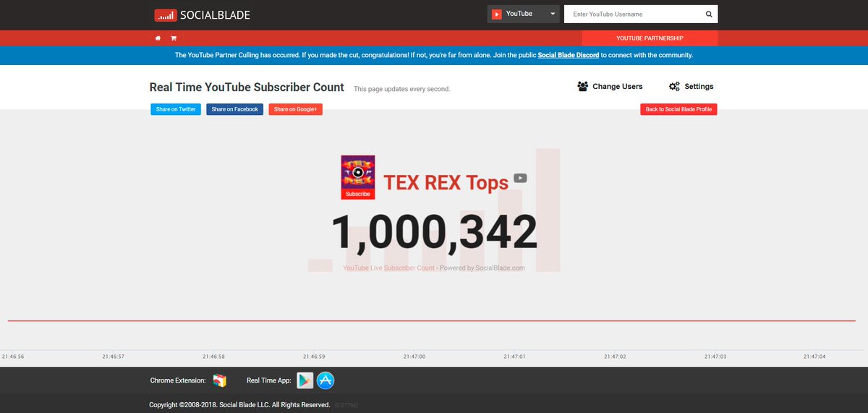
Task: Open the Chrome Extension icon
Action: tap(220, 380)
